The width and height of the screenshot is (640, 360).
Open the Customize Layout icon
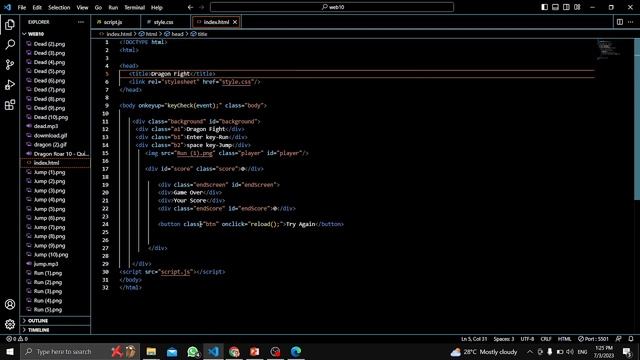point(577,7)
